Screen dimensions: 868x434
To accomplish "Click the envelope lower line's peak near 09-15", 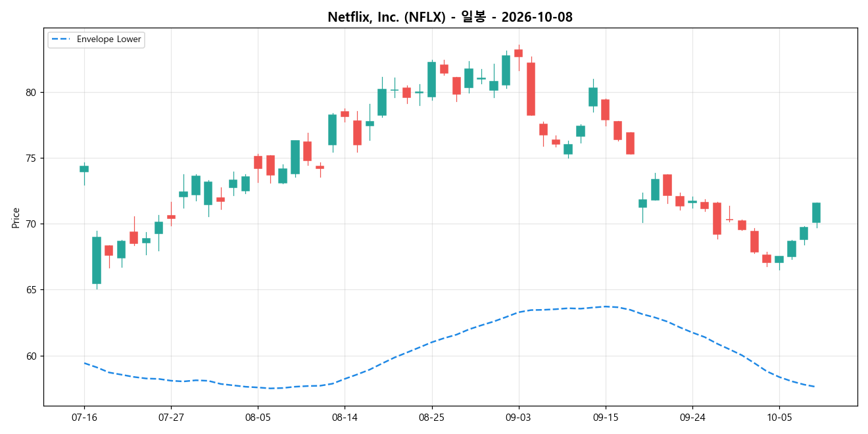I will click(606, 306).
